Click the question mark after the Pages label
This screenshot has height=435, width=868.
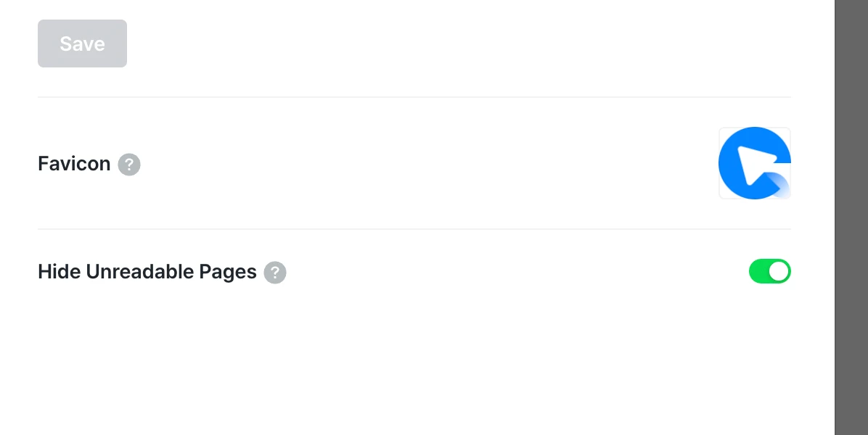275,273
